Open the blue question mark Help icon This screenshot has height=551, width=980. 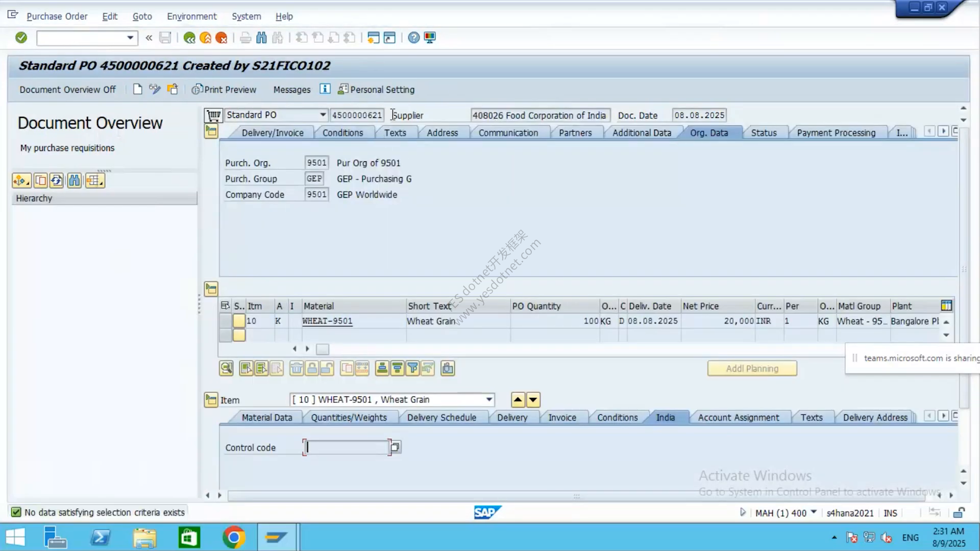(414, 38)
